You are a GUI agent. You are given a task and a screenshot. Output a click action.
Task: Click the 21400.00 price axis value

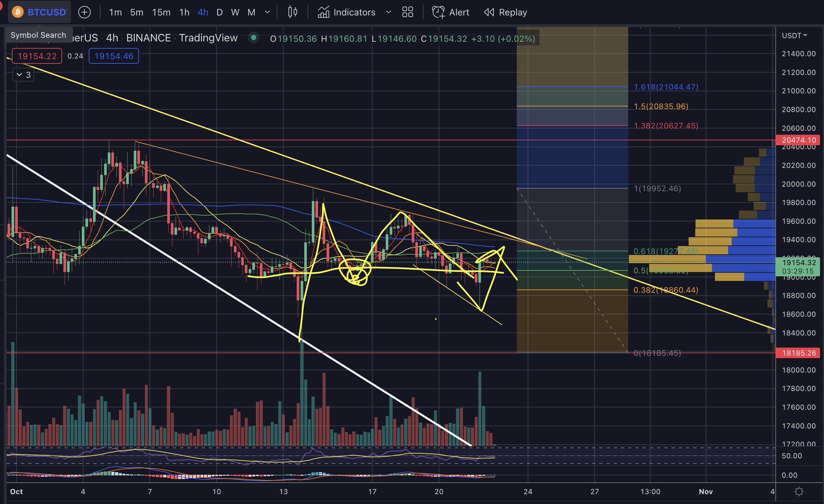tap(799, 54)
